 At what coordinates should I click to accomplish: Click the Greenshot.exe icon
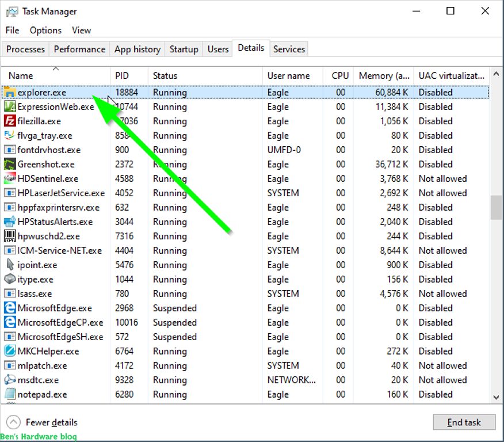tap(10, 164)
